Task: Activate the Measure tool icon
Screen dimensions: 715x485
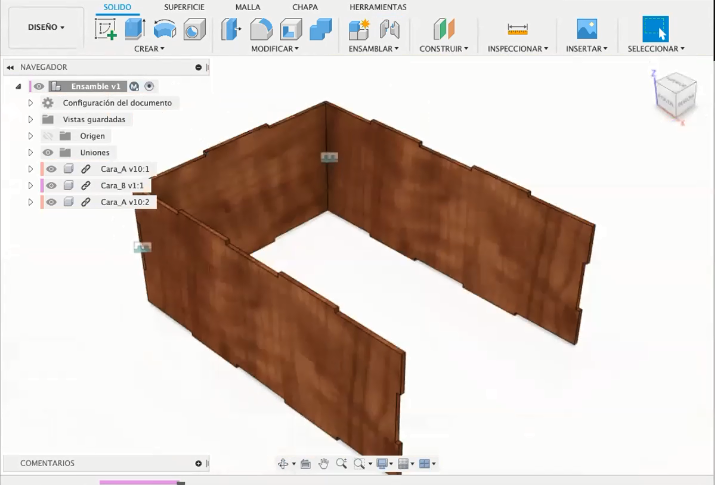Action: pyautogui.click(x=518, y=29)
